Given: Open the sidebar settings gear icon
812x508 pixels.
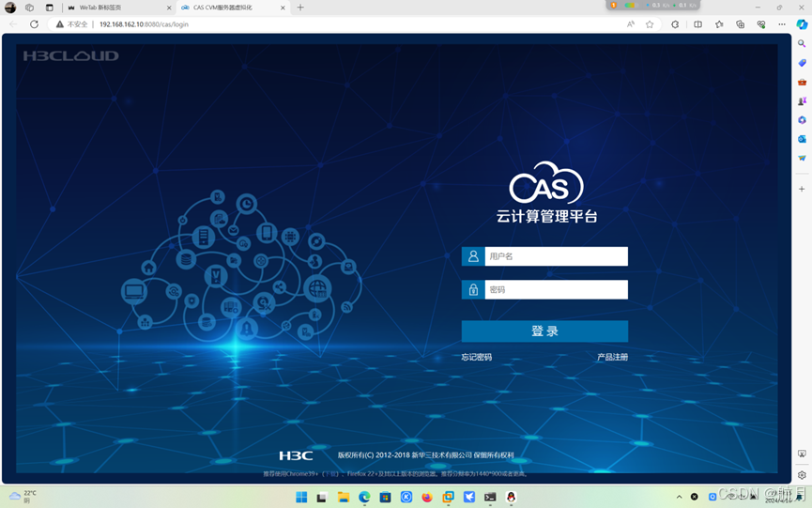Looking at the screenshot, I should tap(802, 475).
